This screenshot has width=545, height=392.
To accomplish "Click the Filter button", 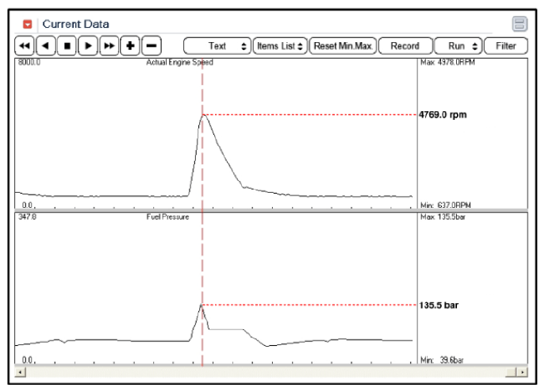I will pyautogui.click(x=506, y=46).
